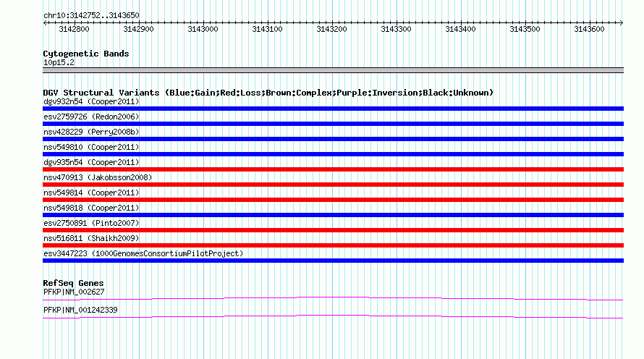
Task: Click the red bar under esv2750891
Action: (333, 230)
